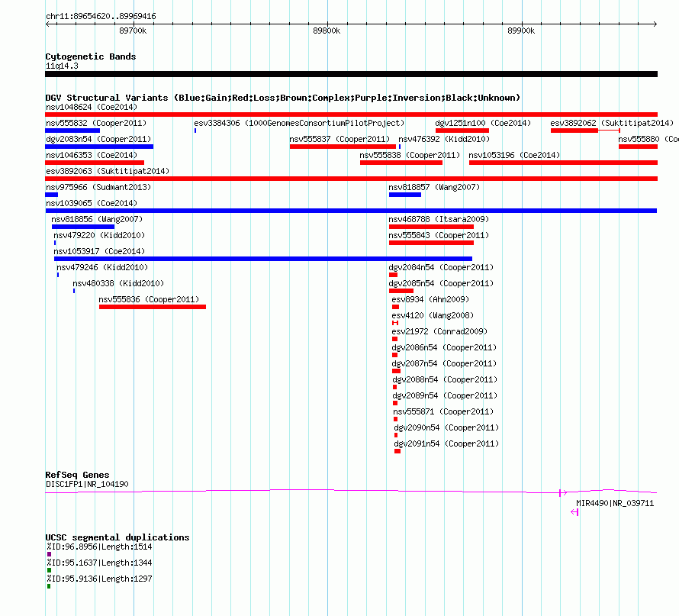Click the 89700k ruler tick label
The width and height of the screenshot is (679, 616).
point(133,31)
